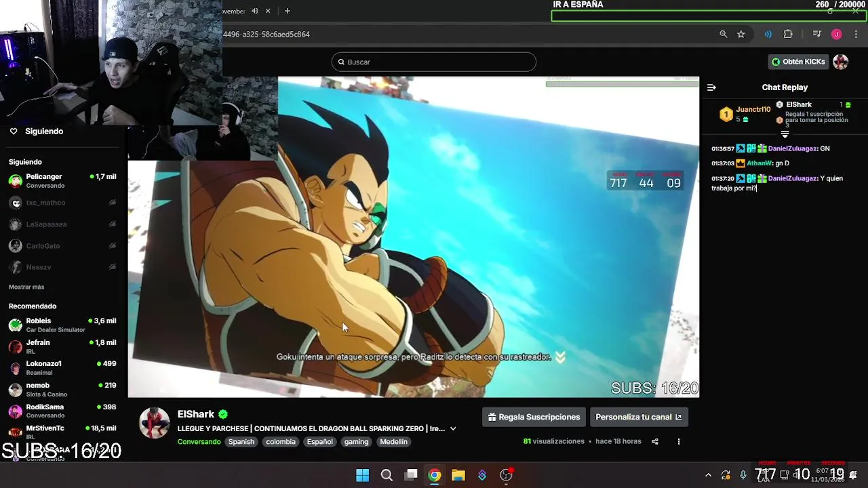Click the notification bell in the taskbar
The height and width of the screenshot is (488, 868).
[853, 474]
